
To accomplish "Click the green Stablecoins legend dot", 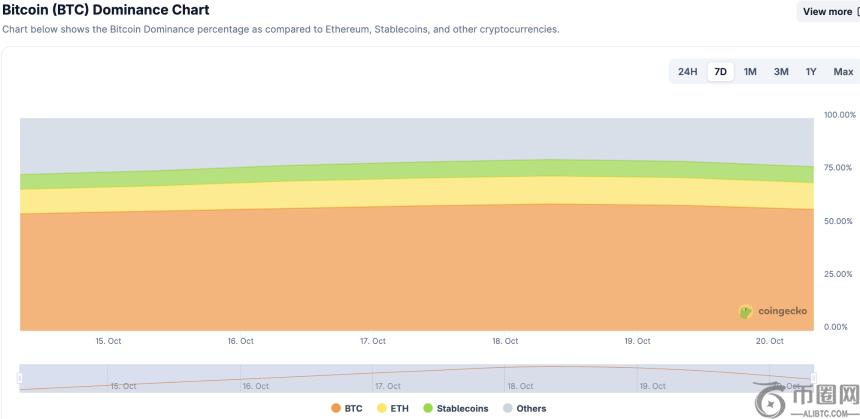I will [428, 409].
